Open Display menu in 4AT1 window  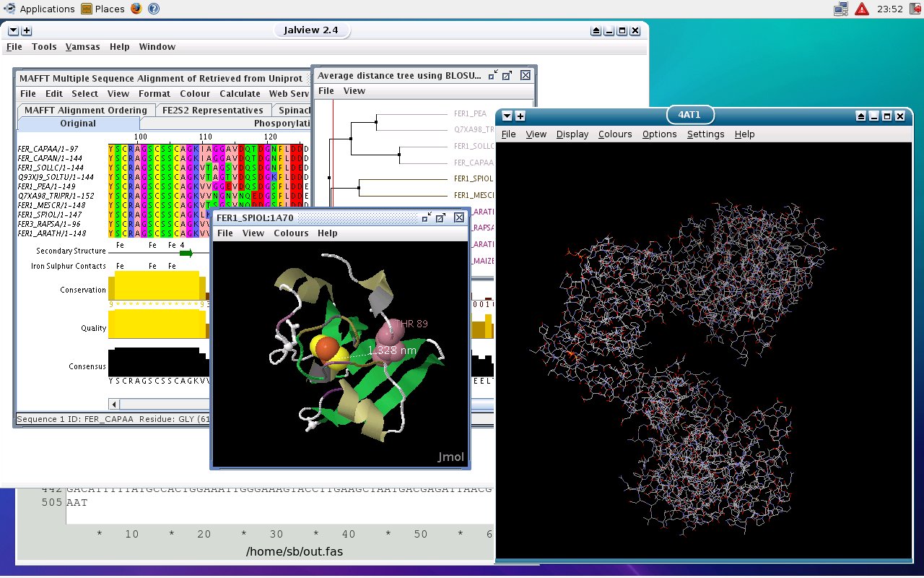coord(572,134)
